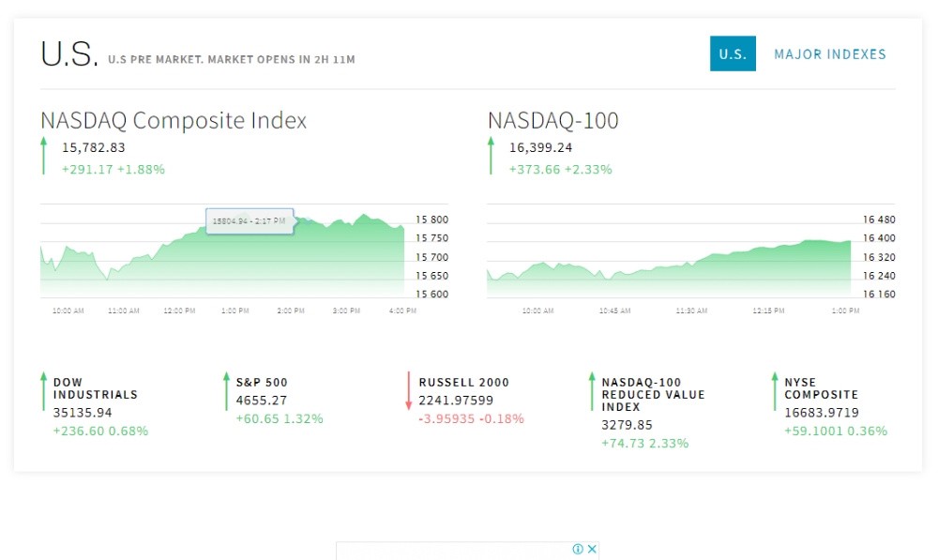938x560 pixels.
Task: Click the NASDAQ-100 Reduced Value up arrow
Action: click(x=592, y=391)
